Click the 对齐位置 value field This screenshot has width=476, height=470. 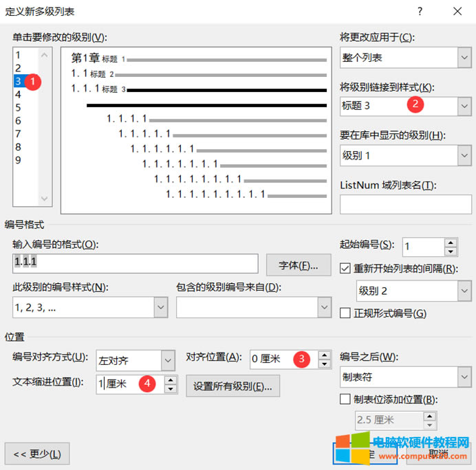[284, 359]
